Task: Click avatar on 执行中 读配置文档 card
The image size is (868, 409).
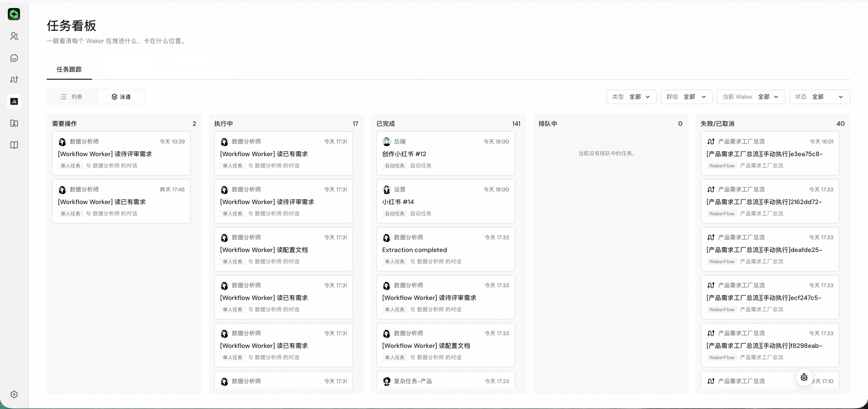Action: (224, 237)
